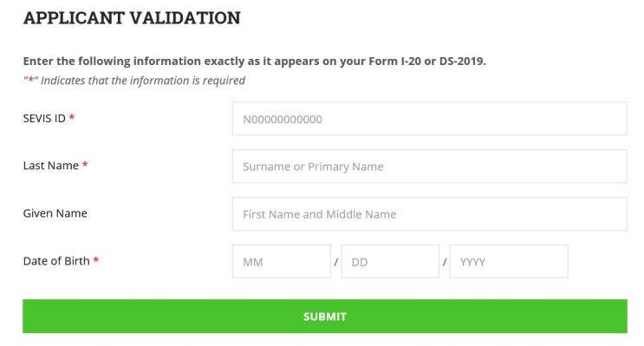Click slash separator between DD and YYYY

(x=445, y=262)
